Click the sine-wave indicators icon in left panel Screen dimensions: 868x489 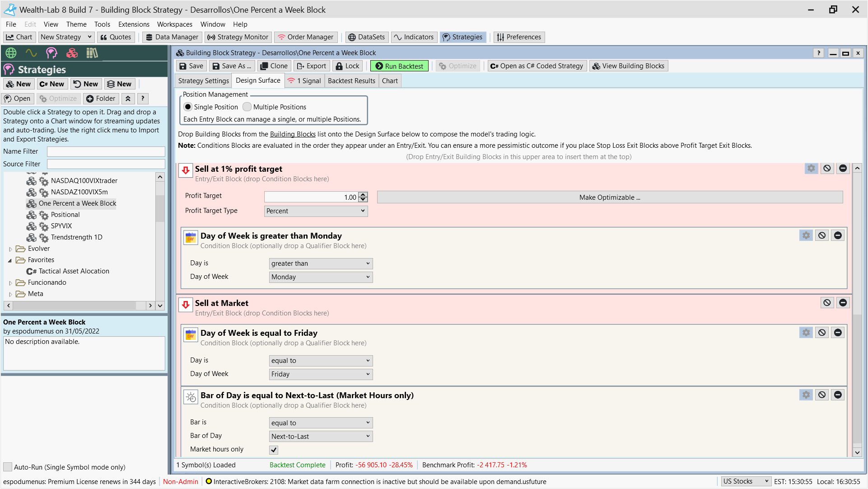coord(31,53)
